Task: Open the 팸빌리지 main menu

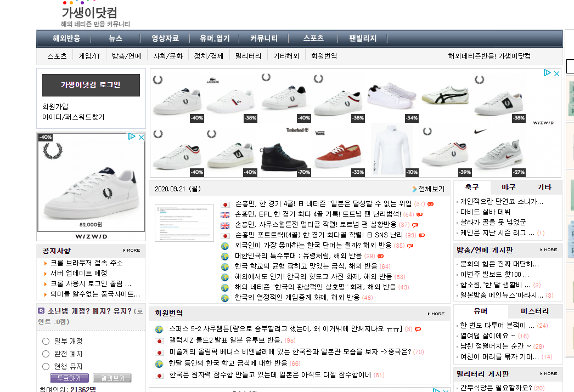Action: tap(363, 38)
